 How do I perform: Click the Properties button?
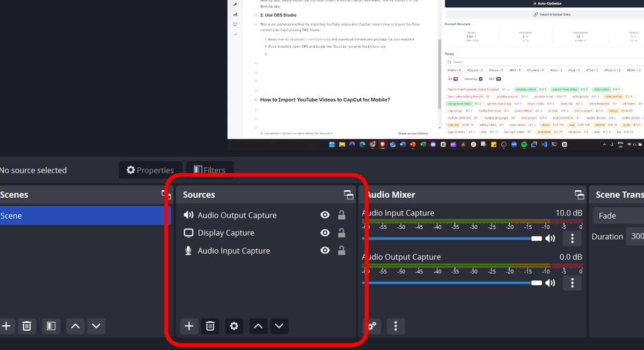point(150,170)
